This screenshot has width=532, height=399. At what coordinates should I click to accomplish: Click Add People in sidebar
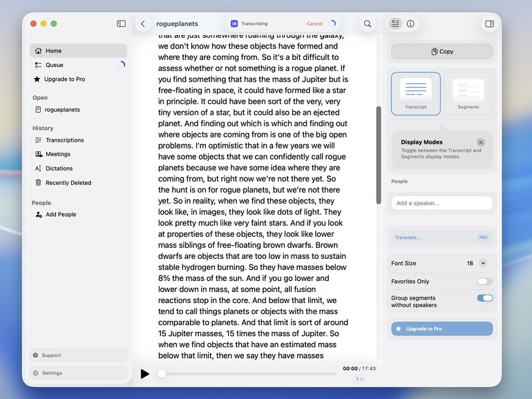pos(78,214)
